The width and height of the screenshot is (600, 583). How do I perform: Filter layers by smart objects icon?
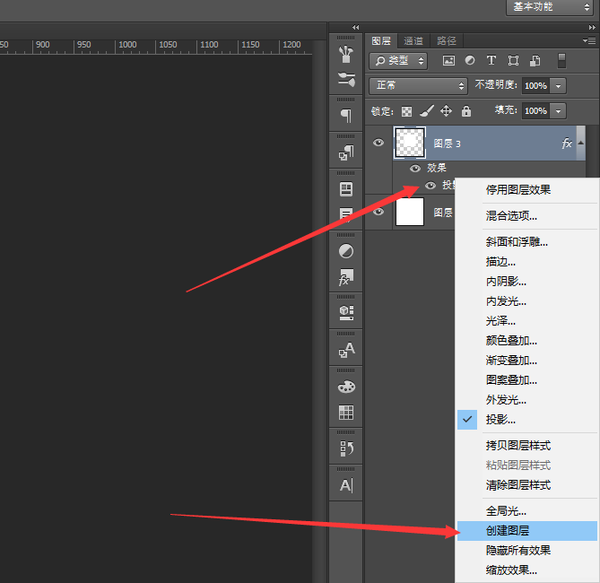click(x=535, y=61)
